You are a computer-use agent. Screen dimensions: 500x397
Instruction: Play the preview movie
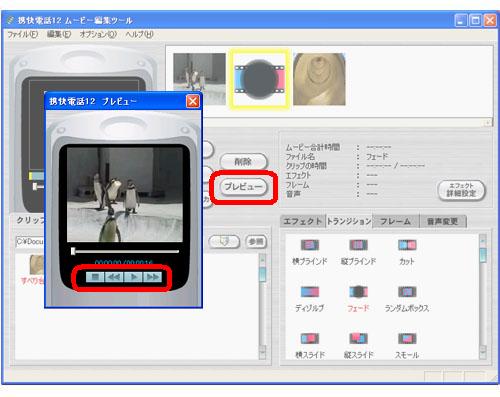click(x=133, y=277)
